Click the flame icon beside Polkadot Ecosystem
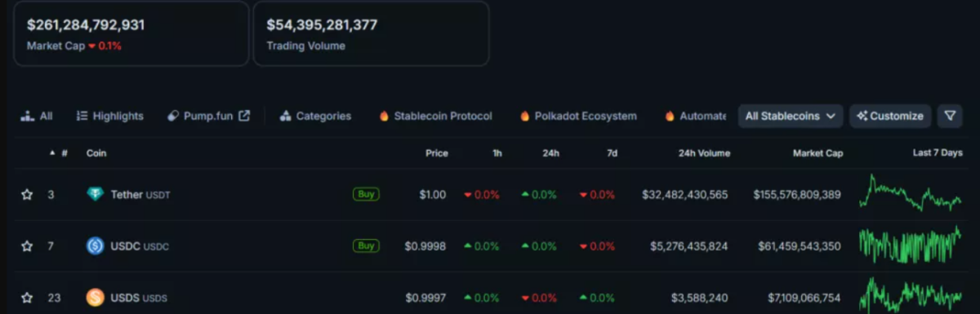 point(524,116)
